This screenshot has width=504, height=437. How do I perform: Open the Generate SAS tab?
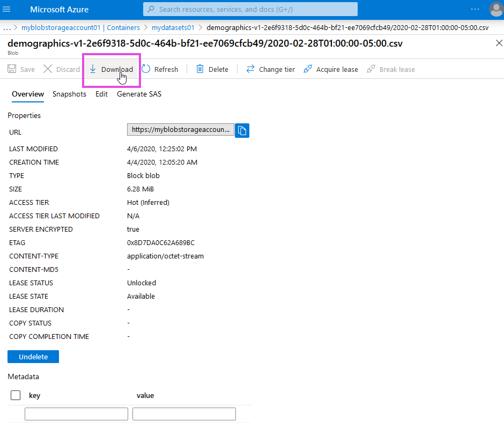[139, 94]
